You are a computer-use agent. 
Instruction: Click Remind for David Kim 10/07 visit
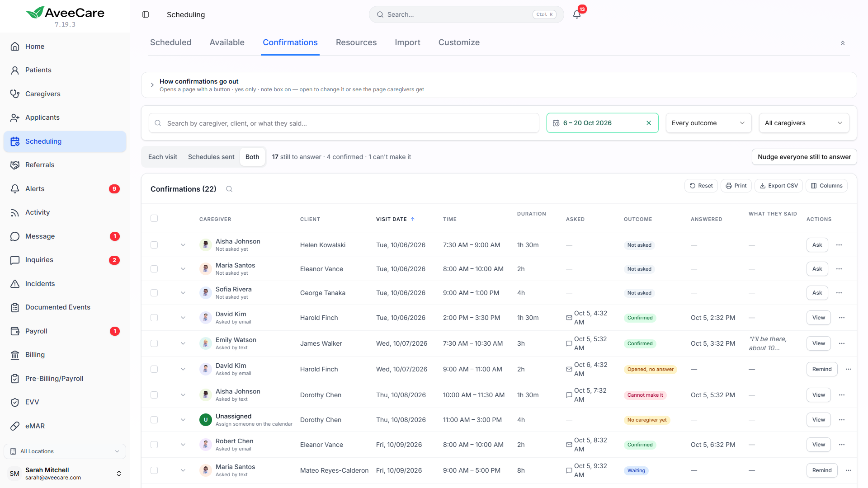[822, 369]
